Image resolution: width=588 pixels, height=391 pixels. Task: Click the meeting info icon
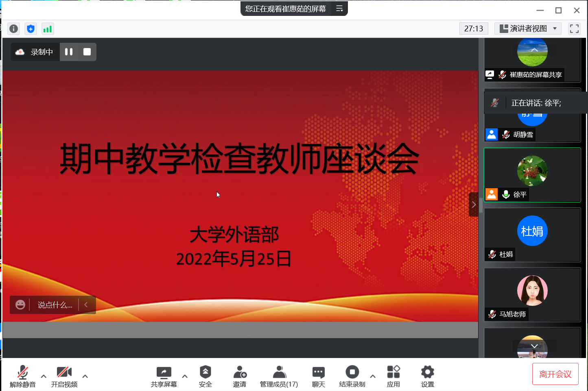tap(13, 29)
